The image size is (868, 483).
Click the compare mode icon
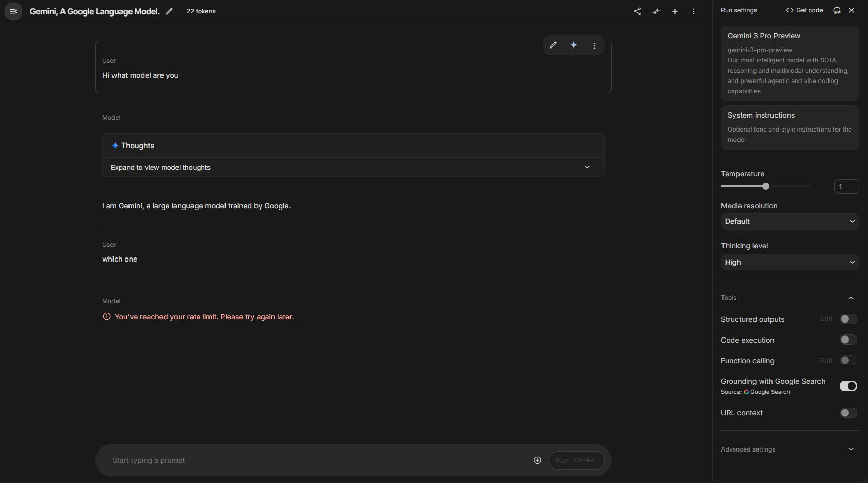(x=656, y=11)
